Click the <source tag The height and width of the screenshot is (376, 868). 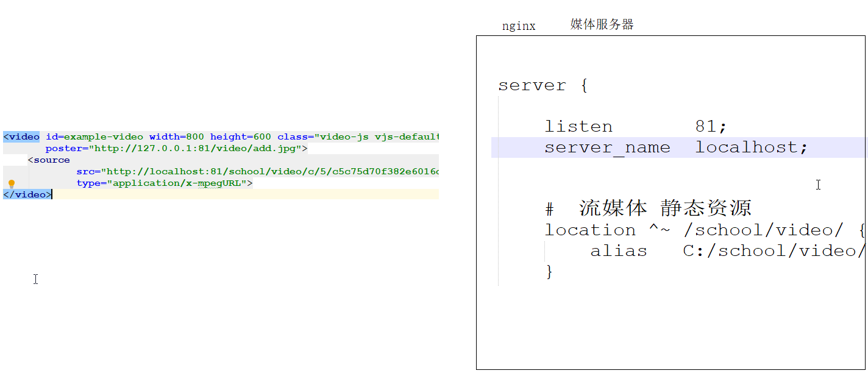[49, 160]
